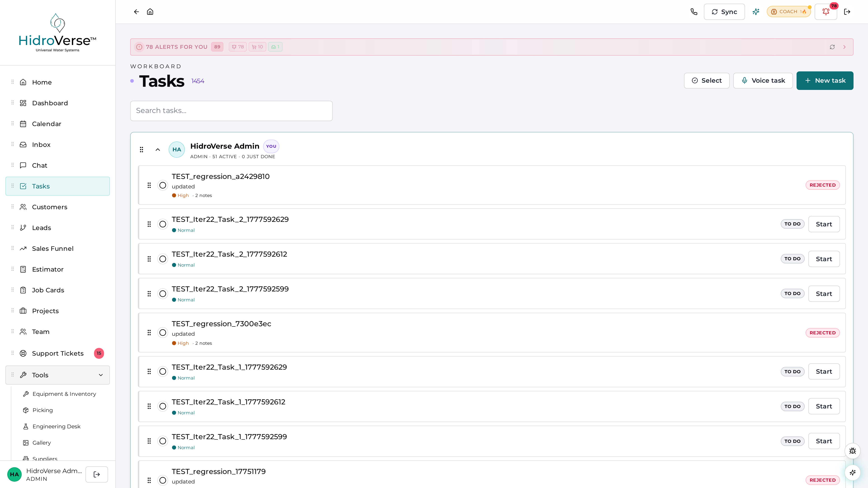
Task: Toggle completion circle for TEST_regression_7300e3ec
Action: 163,333
